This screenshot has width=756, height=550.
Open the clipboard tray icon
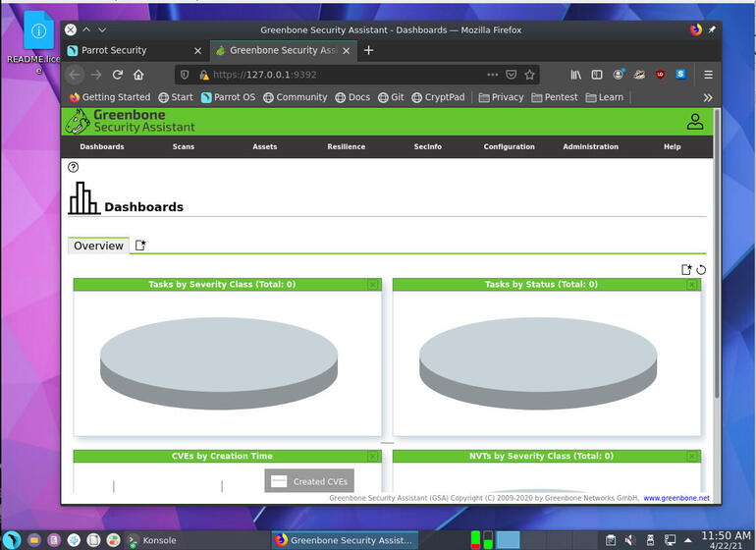[x=611, y=540]
